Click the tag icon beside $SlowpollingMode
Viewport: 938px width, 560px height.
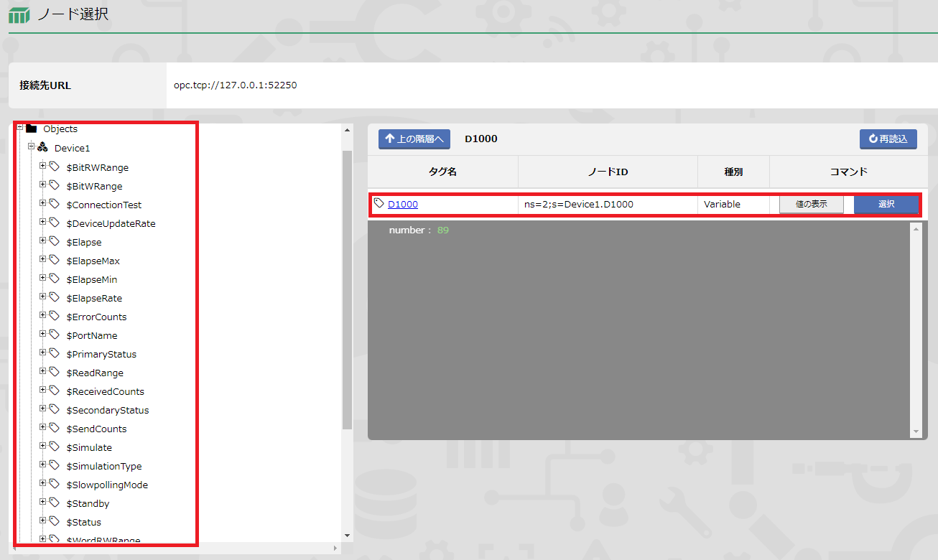[54, 483]
